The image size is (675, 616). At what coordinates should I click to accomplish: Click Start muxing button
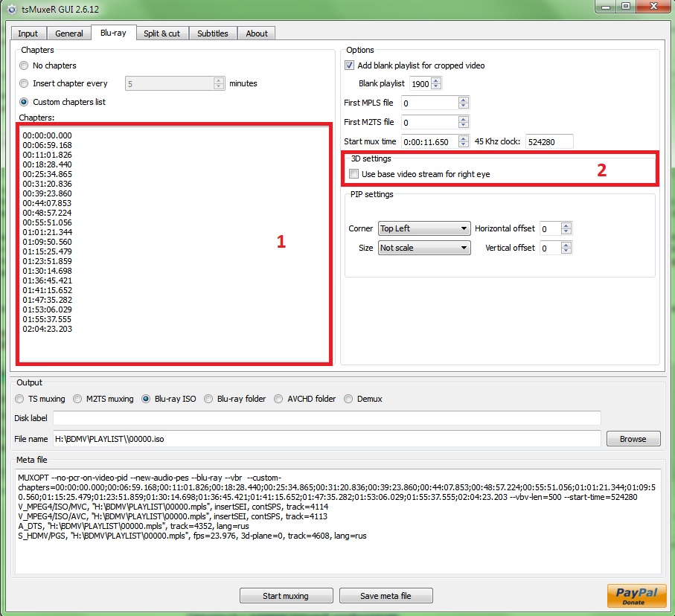tap(287, 596)
